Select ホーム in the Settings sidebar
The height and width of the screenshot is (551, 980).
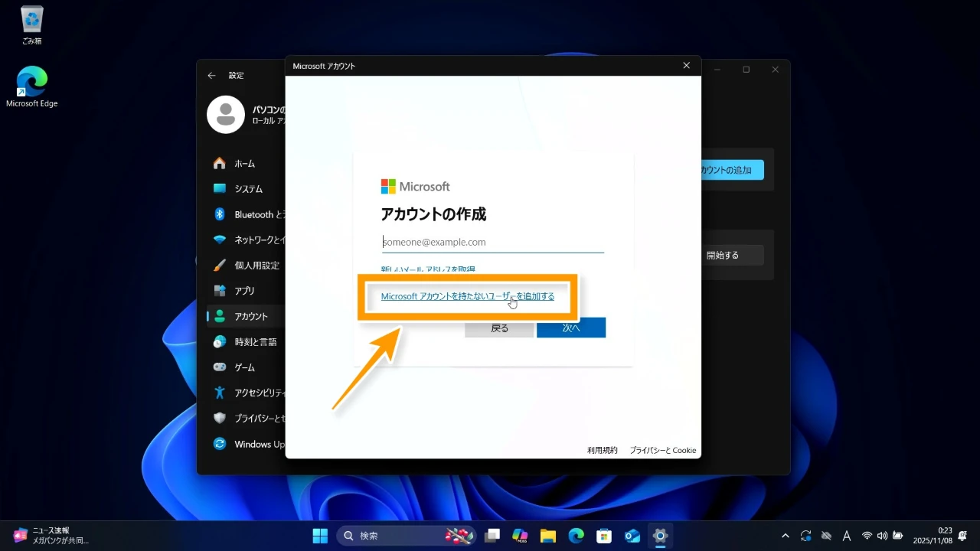point(244,163)
